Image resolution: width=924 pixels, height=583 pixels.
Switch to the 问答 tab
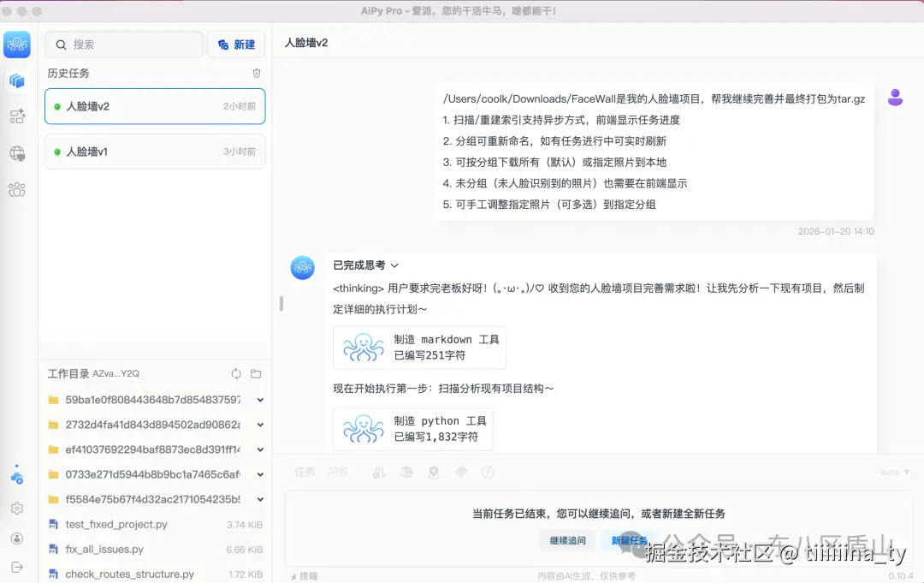tap(340, 472)
